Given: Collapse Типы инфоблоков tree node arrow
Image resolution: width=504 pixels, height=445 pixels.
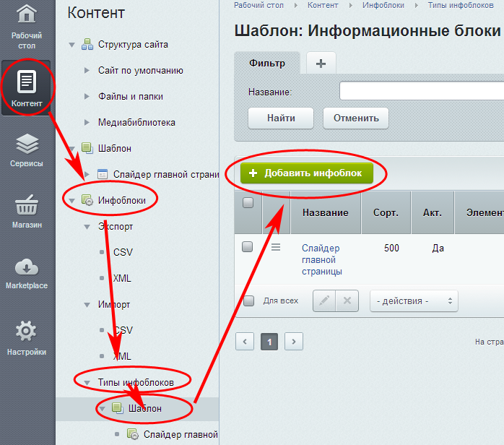Looking at the screenshot, I should click(87, 383).
